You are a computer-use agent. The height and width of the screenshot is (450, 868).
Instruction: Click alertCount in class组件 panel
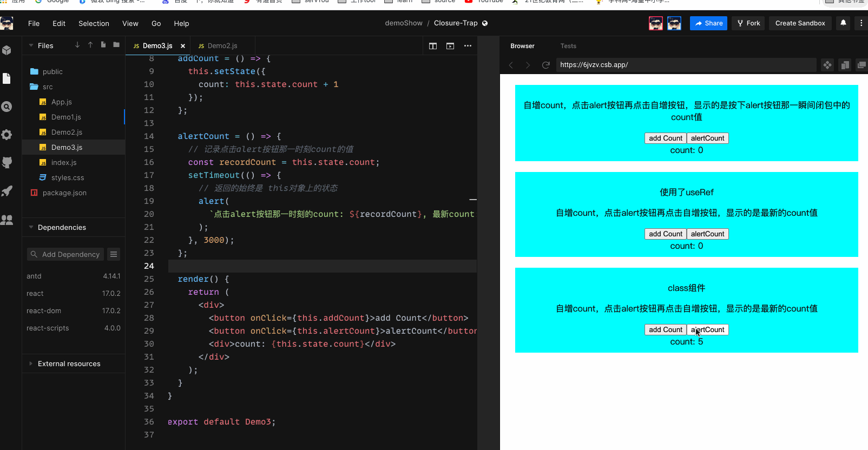click(707, 330)
